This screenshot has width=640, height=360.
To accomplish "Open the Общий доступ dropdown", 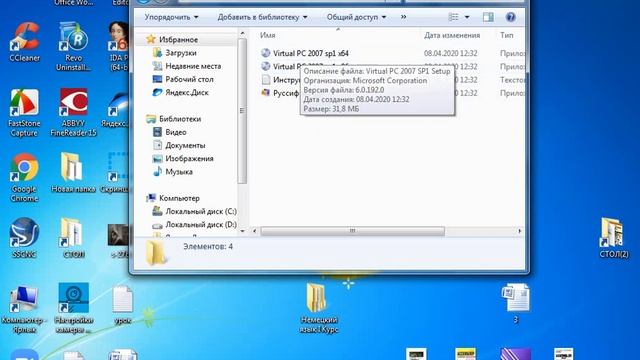I will (356, 17).
